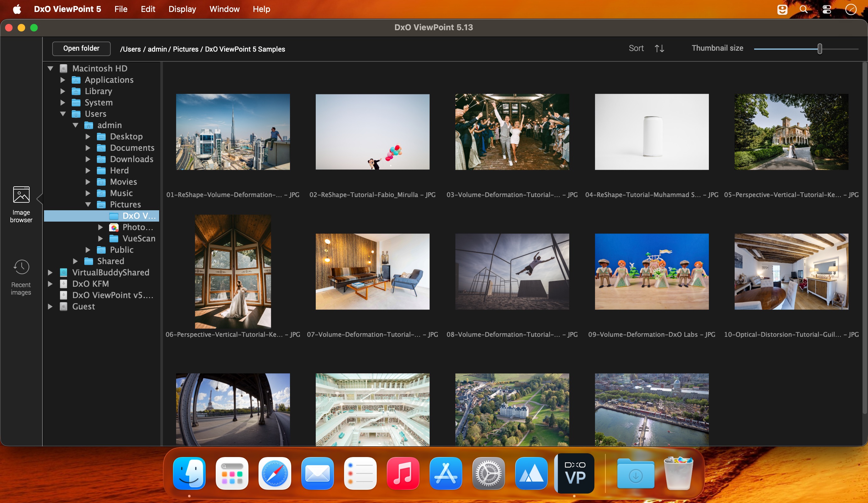This screenshot has height=503, width=868.
Task: Select the 02-ReShape balloons thumbnail
Action: (x=373, y=132)
